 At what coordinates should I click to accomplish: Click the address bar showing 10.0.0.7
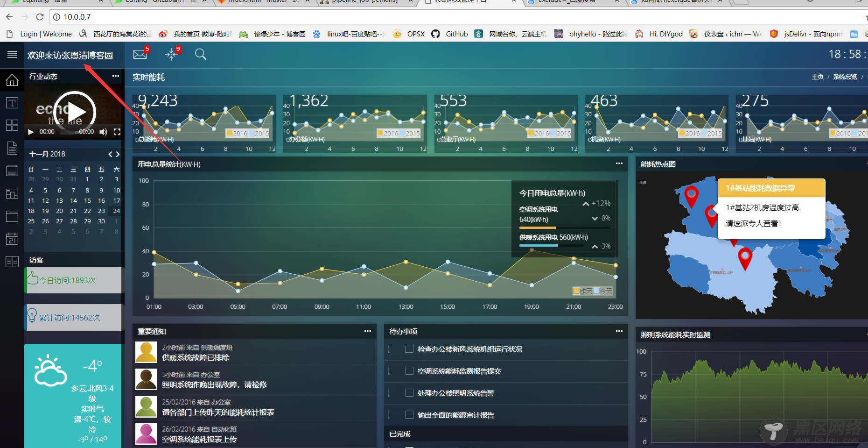pyautogui.click(x=457, y=17)
